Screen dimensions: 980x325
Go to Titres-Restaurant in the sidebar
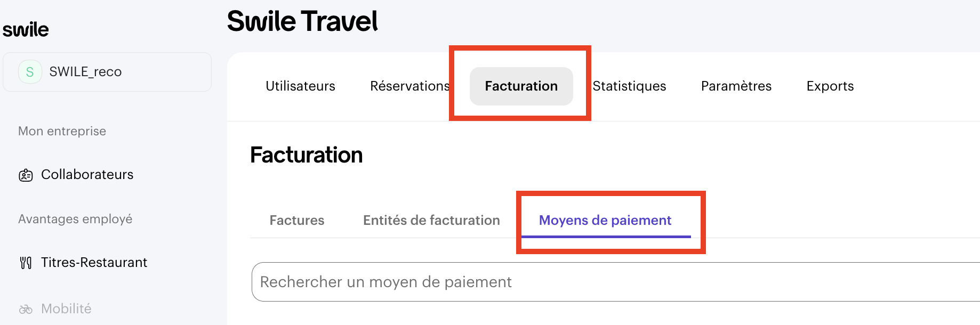tap(94, 263)
